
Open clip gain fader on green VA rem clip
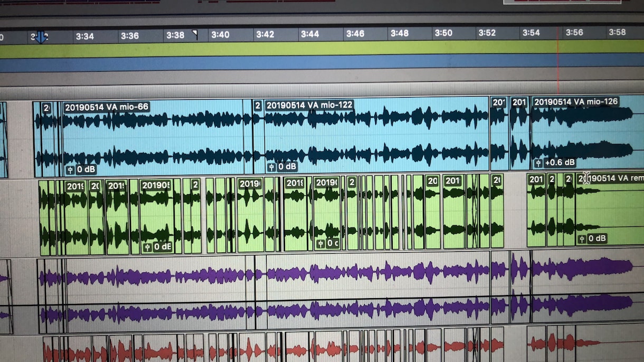pyautogui.click(x=582, y=239)
